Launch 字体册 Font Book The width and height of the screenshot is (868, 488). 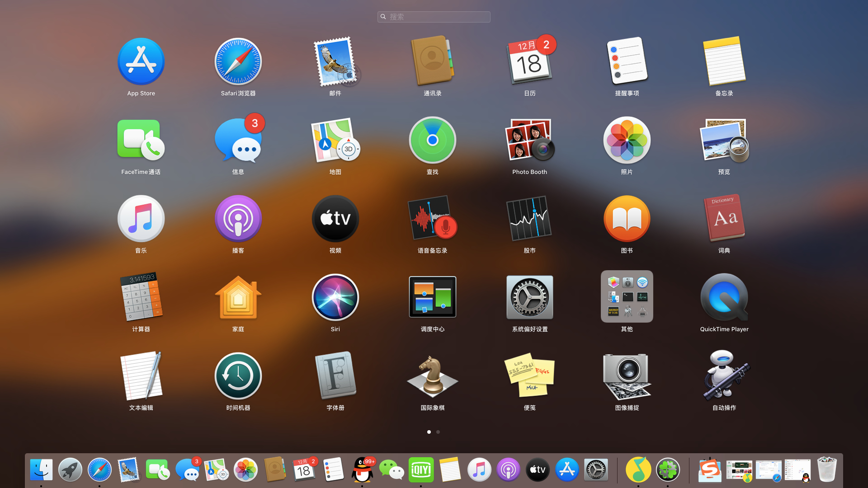pyautogui.click(x=335, y=376)
